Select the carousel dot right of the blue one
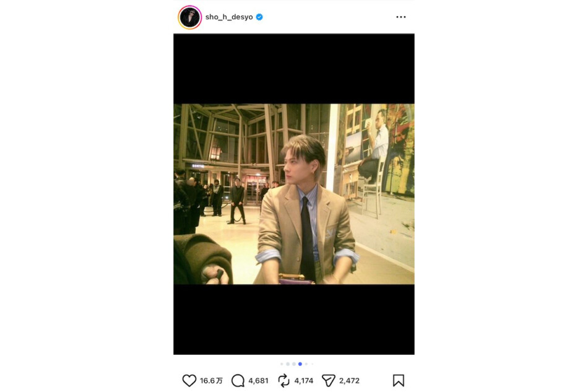Screen dimensions: 588x392 point(306,364)
